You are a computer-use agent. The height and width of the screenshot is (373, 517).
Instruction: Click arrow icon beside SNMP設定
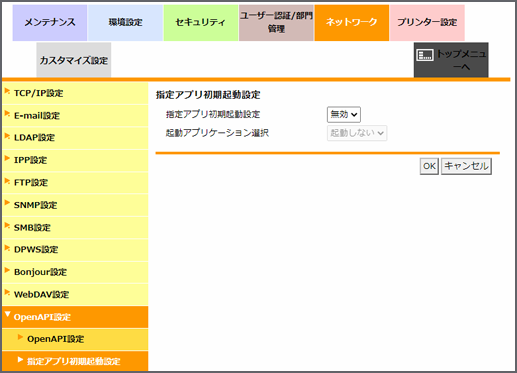[7, 203]
